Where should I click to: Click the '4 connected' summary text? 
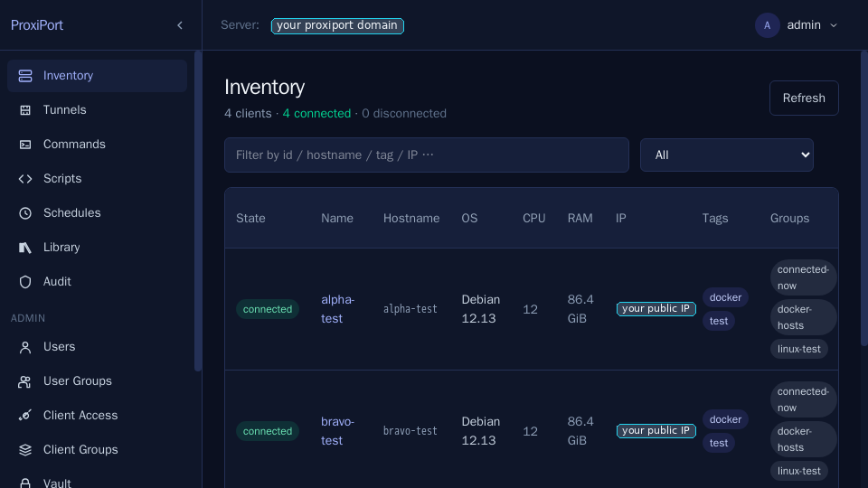(x=316, y=114)
